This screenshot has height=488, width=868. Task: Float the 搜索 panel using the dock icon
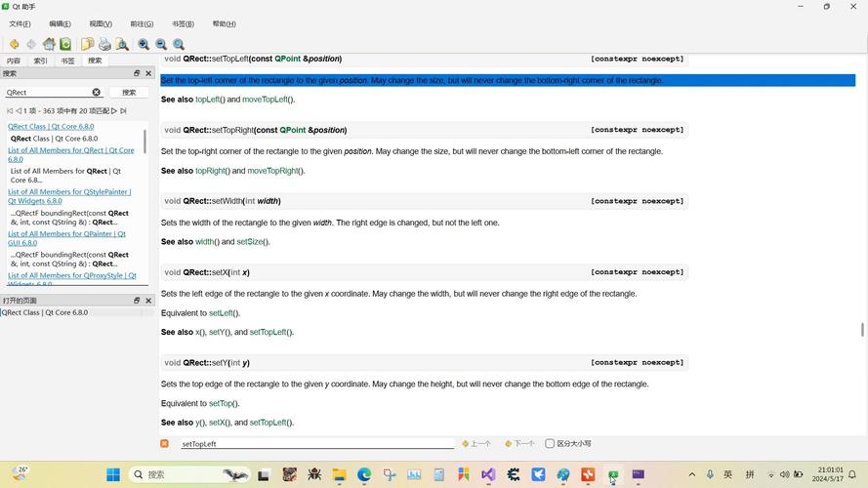coord(137,73)
